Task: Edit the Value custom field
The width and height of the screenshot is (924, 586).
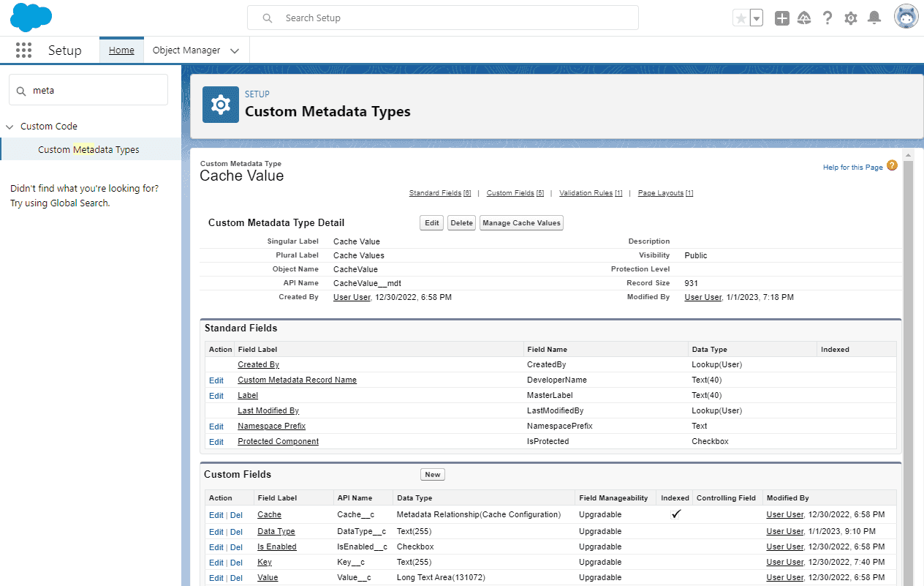Action: (x=216, y=578)
